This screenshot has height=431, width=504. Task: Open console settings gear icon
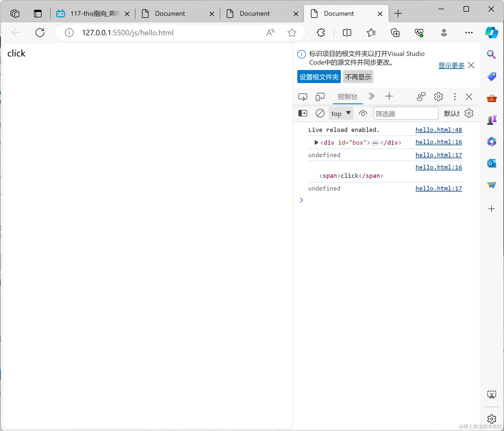(469, 113)
